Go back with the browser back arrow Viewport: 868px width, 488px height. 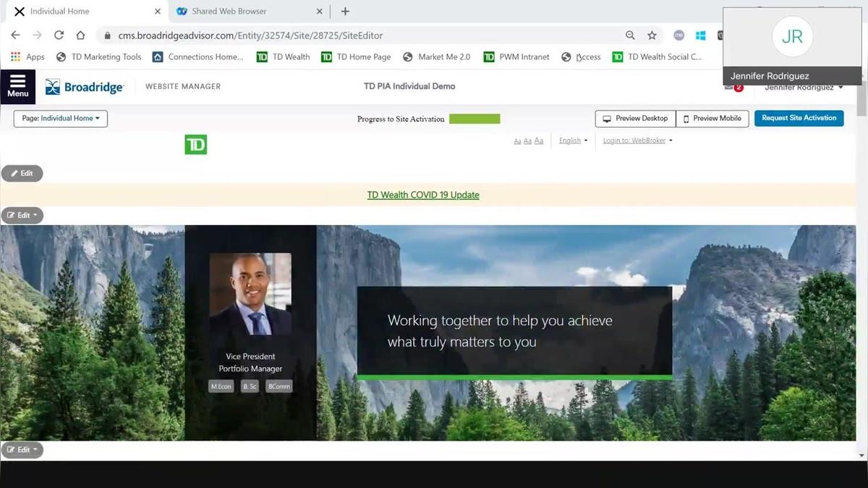point(15,35)
